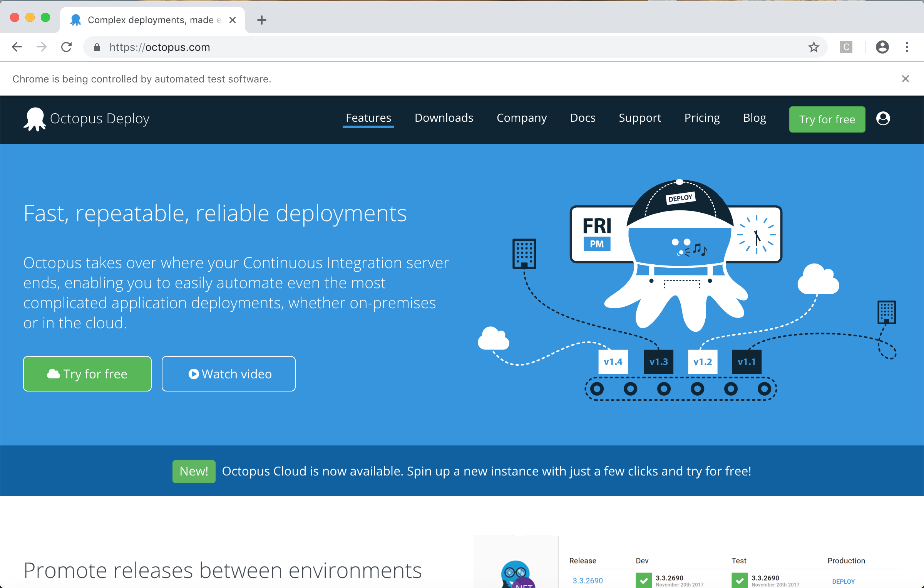This screenshot has width=924, height=588.
Task: Click the Octopus Deploy logo icon
Action: [35, 119]
